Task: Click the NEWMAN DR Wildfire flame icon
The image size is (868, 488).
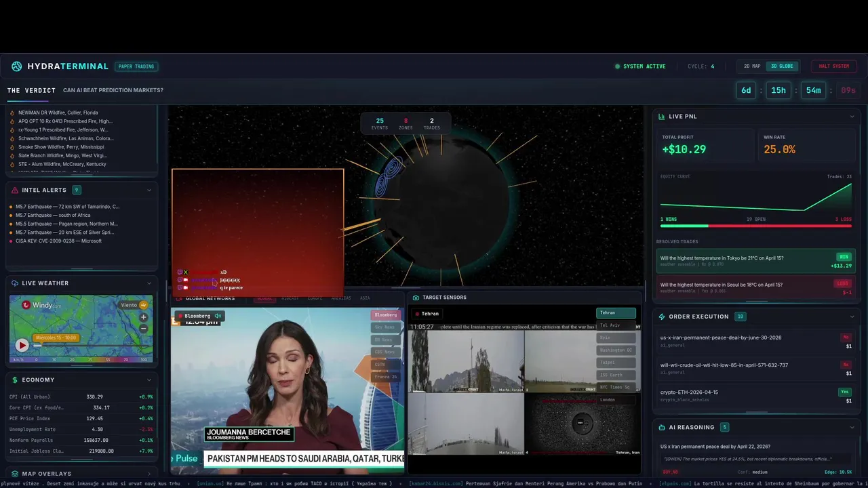Action: click(12, 113)
